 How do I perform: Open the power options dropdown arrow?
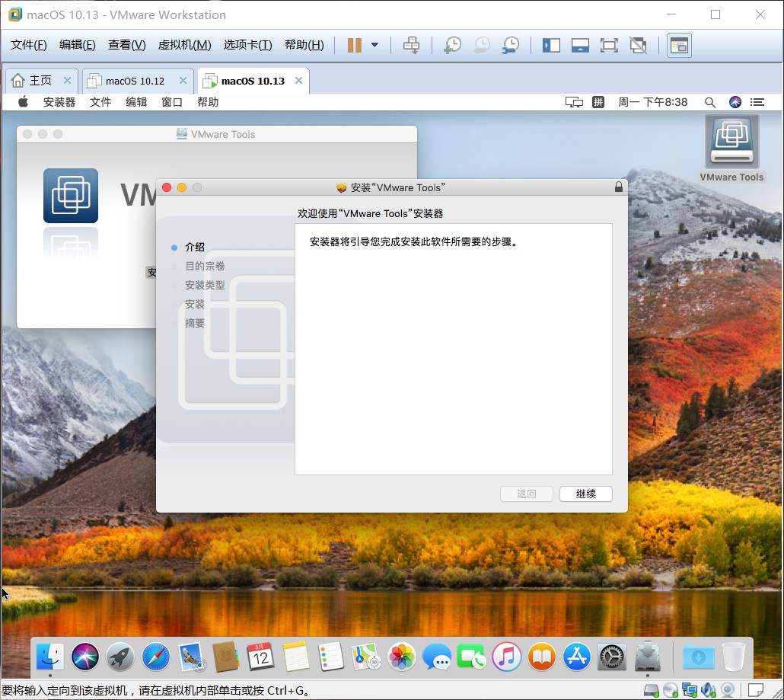[x=374, y=45]
